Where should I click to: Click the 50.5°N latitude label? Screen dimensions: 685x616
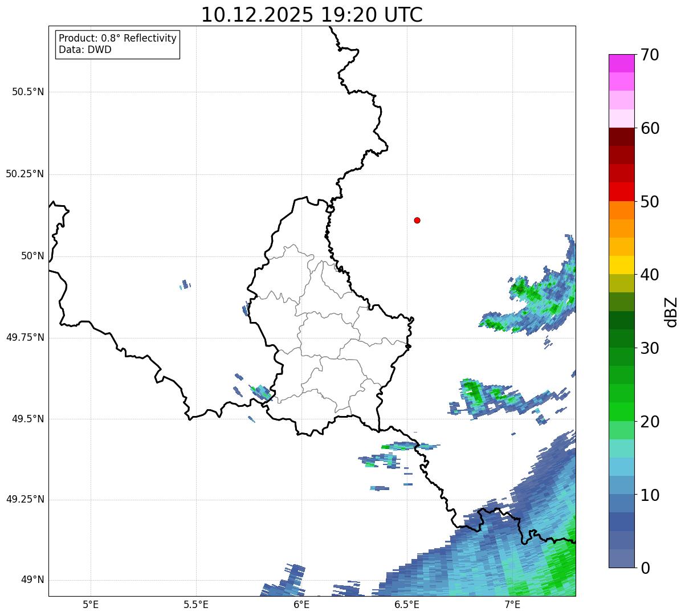pyautogui.click(x=28, y=92)
